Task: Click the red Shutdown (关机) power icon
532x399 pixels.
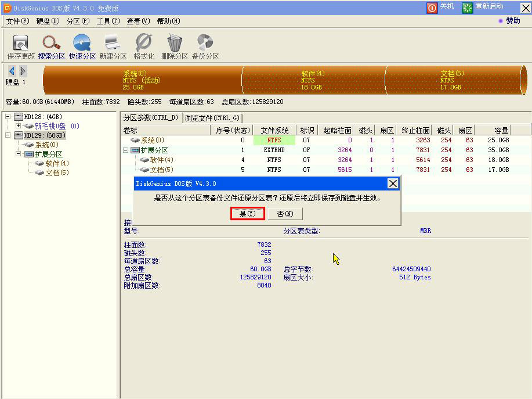Action: click(432, 8)
